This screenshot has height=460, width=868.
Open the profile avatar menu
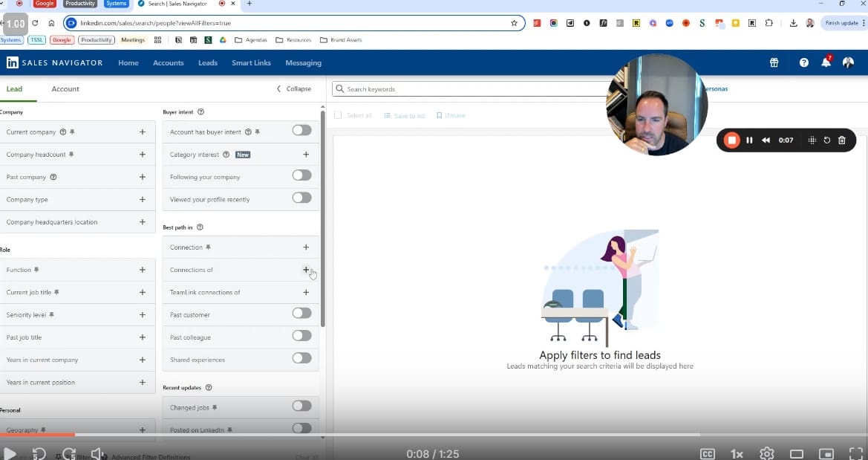click(x=848, y=62)
